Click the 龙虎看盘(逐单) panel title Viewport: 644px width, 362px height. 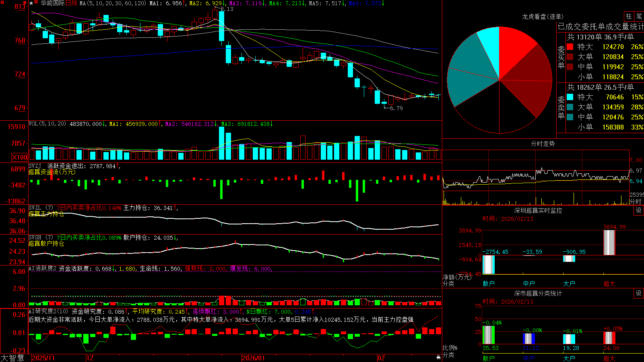point(543,16)
